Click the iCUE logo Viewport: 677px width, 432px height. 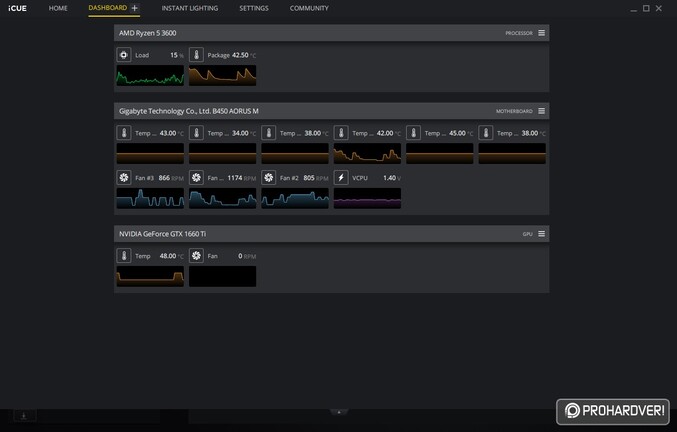click(x=17, y=8)
